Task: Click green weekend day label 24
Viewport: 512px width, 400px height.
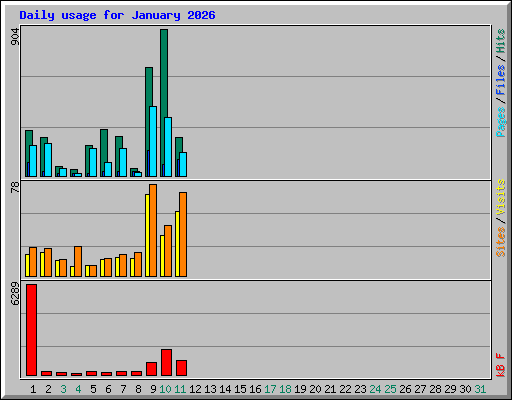Action: (x=375, y=389)
